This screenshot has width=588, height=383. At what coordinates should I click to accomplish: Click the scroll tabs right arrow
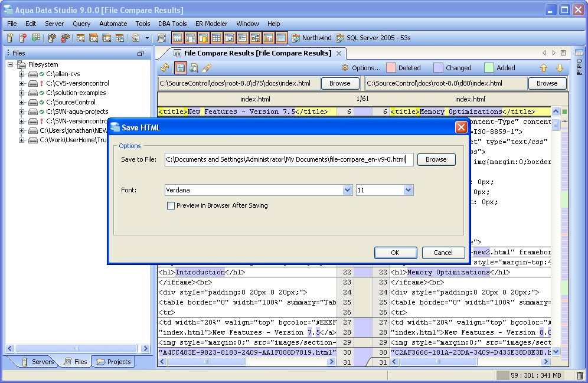point(554,53)
